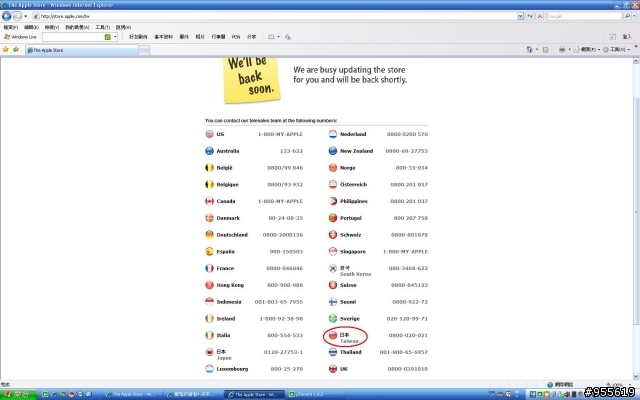Click the MSN toolbar button
The width and height of the screenshot is (640, 400).
pyautogui.click(x=236, y=37)
